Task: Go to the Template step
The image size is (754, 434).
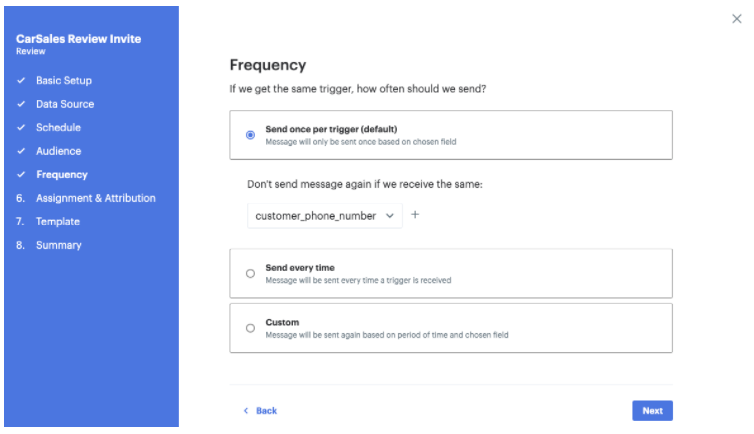Action: click(57, 222)
